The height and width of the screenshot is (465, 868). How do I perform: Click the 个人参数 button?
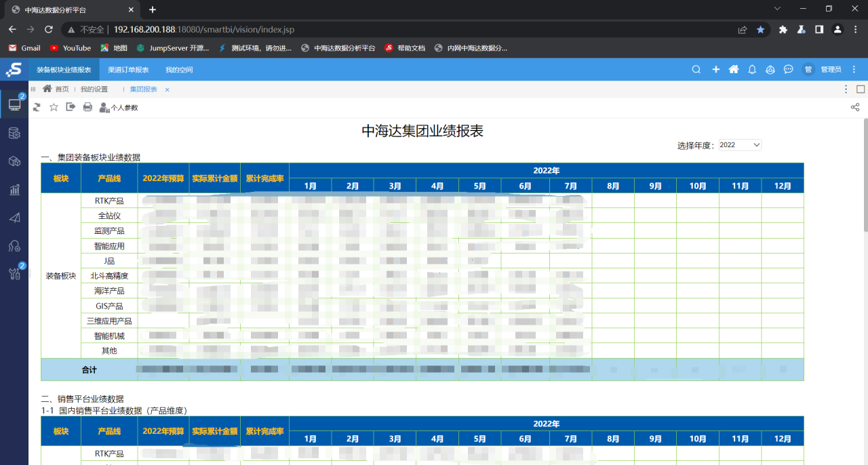click(x=119, y=107)
